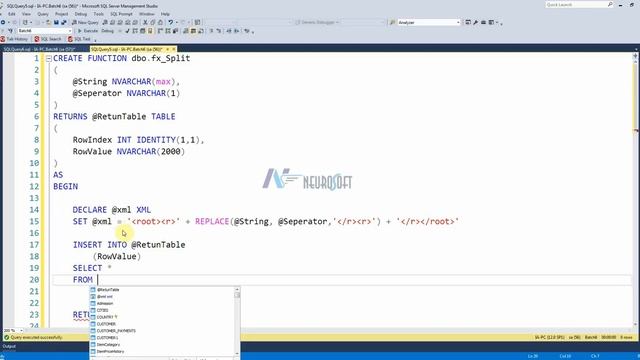Click the suggestion list scroll-up arrow
The image size is (640, 360).
[x=237, y=289]
